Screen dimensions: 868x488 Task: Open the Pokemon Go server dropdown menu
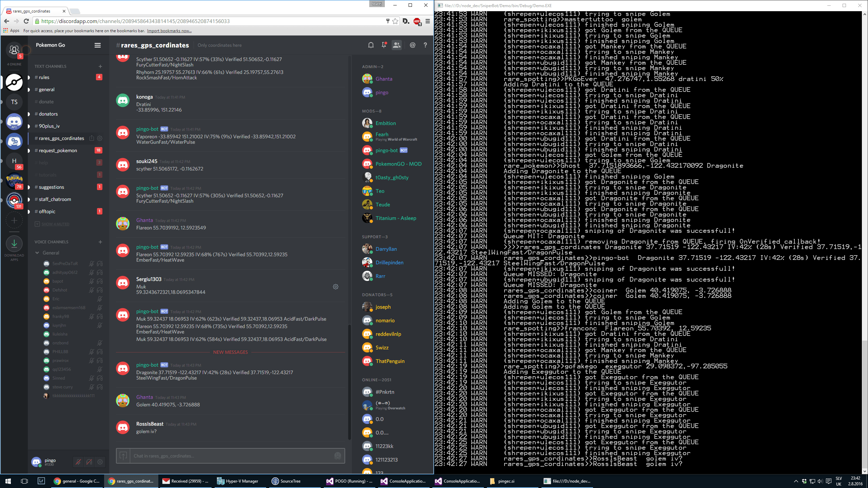tap(97, 45)
